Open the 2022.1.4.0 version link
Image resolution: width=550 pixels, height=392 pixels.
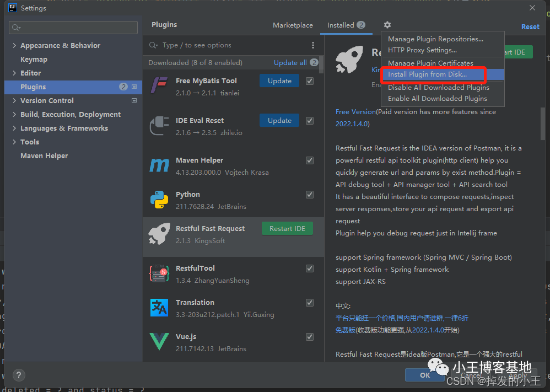(x=352, y=124)
